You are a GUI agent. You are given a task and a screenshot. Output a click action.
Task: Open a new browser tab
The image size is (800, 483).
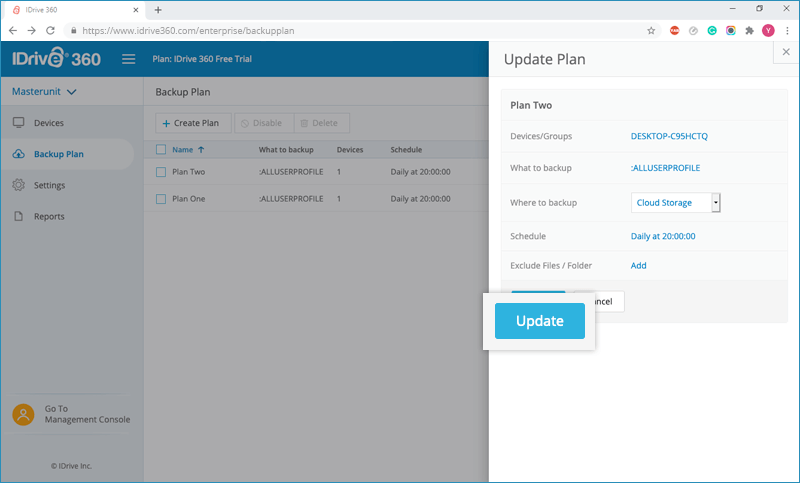pyautogui.click(x=158, y=10)
